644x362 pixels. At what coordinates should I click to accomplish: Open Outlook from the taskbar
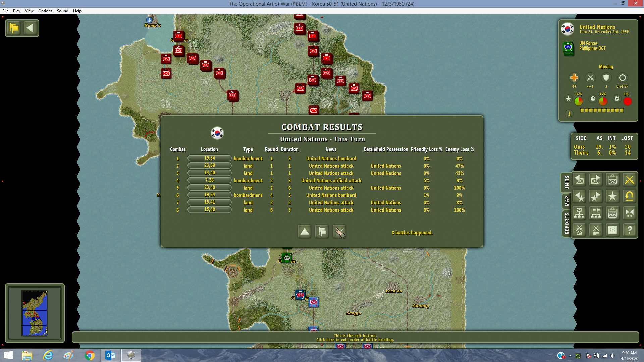[x=110, y=355]
